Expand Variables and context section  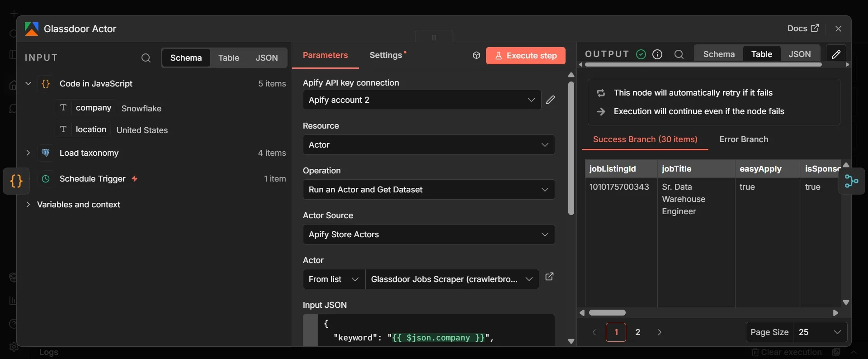pyautogui.click(x=28, y=205)
